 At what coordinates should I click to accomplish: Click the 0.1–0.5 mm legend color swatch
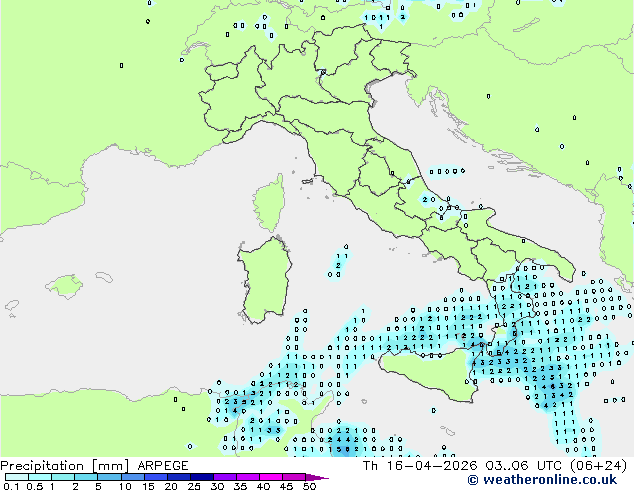click(17, 477)
